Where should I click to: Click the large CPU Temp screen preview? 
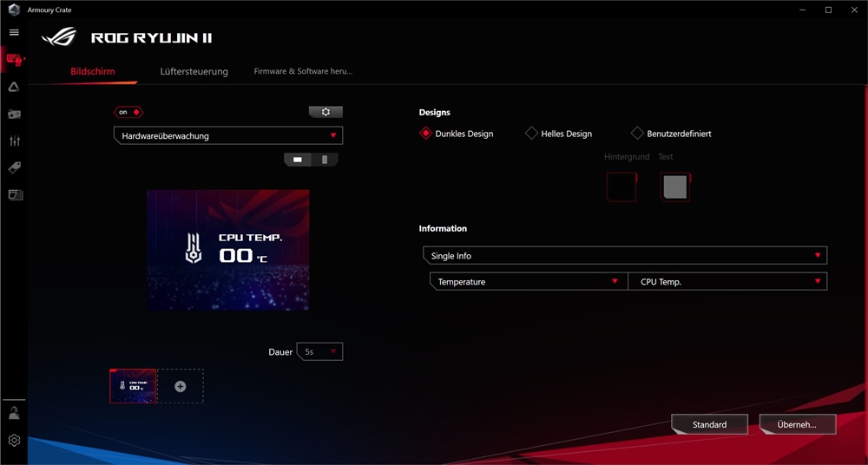pyautogui.click(x=228, y=250)
